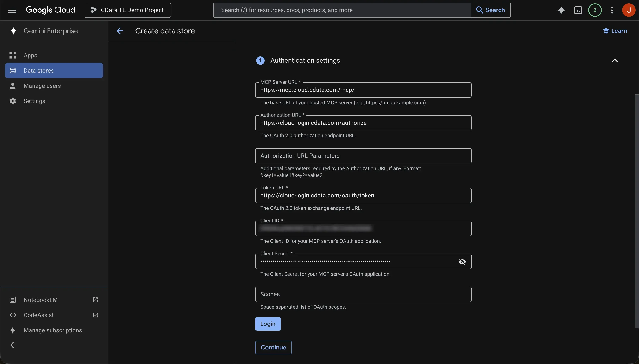This screenshot has height=364, width=639.
Task: Click the Manage users person icon
Action: 12,86
